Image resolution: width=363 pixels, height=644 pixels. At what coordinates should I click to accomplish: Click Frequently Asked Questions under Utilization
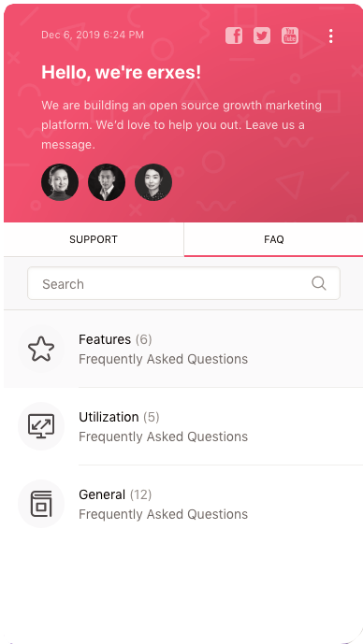[163, 436]
